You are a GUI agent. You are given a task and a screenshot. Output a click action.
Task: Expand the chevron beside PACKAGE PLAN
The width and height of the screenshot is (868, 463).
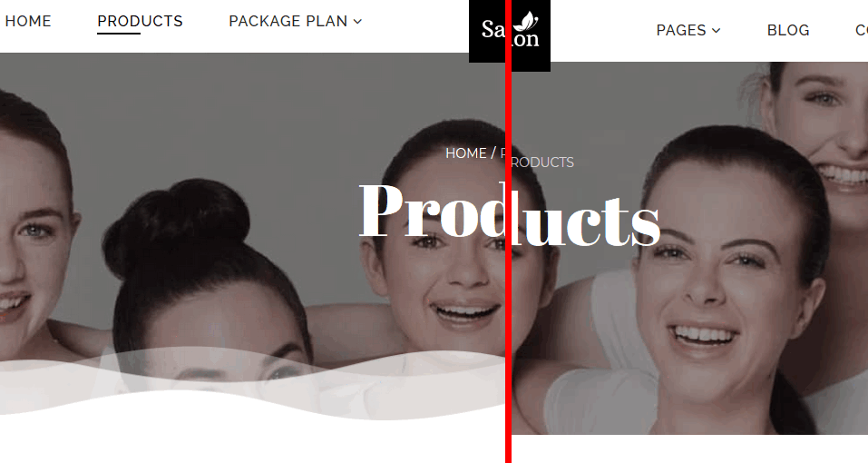(x=357, y=22)
